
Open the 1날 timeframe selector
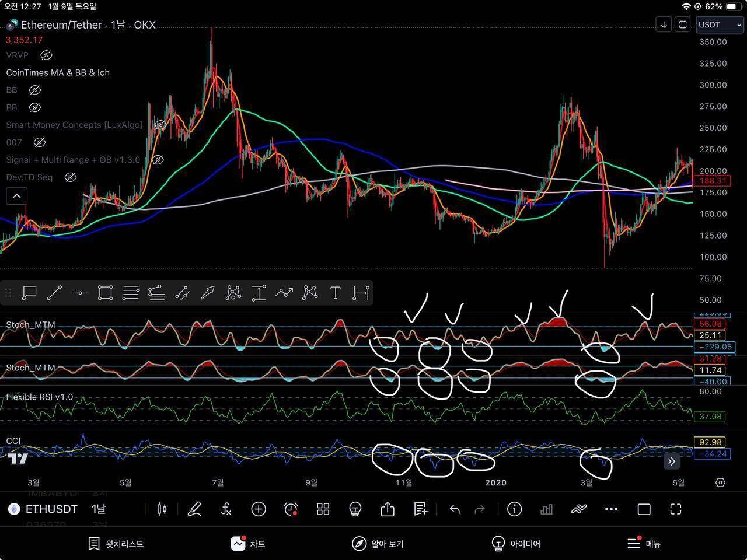99,509
